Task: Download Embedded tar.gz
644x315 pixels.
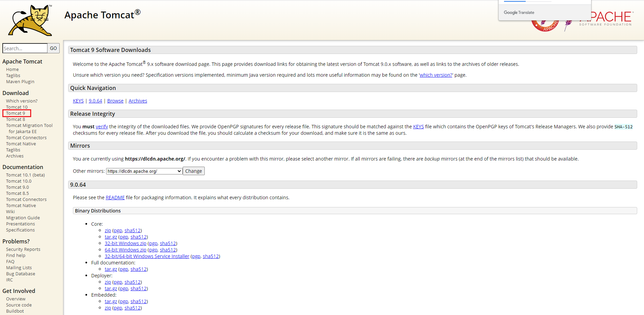Action: point(111,301)
